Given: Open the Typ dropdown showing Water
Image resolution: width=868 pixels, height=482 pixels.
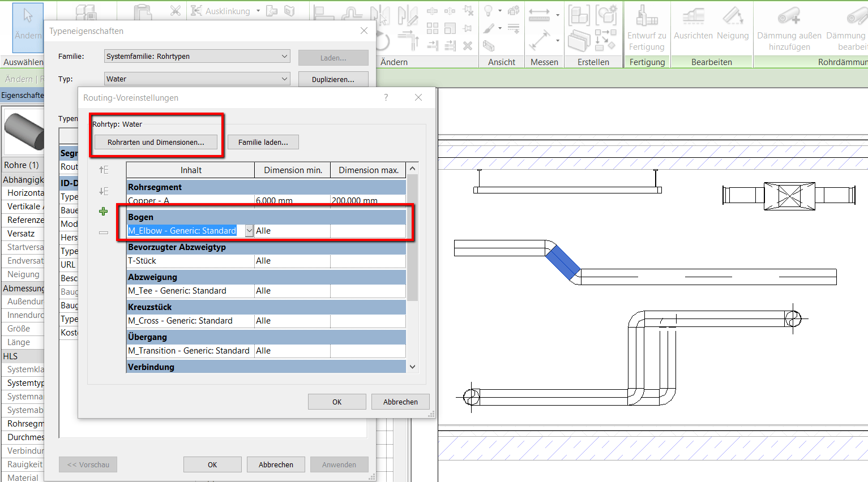Looking at the screenshot, I should [x=197, y=79].
